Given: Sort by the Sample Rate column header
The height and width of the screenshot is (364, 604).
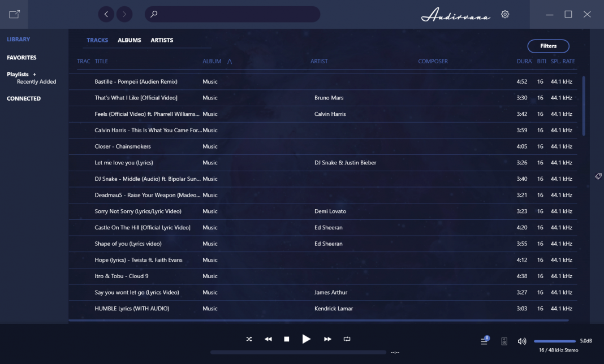Looking at the screenshot, I should click(x=563, y=61).
